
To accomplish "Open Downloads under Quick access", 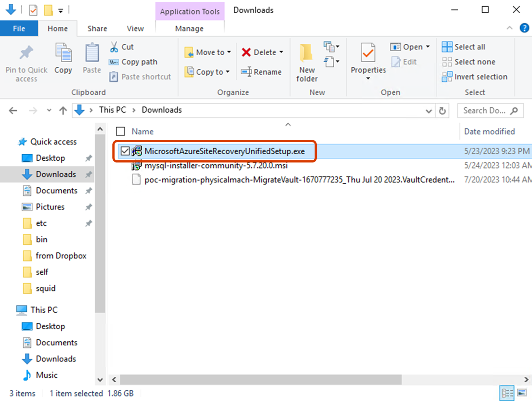I will click(56, 174).
